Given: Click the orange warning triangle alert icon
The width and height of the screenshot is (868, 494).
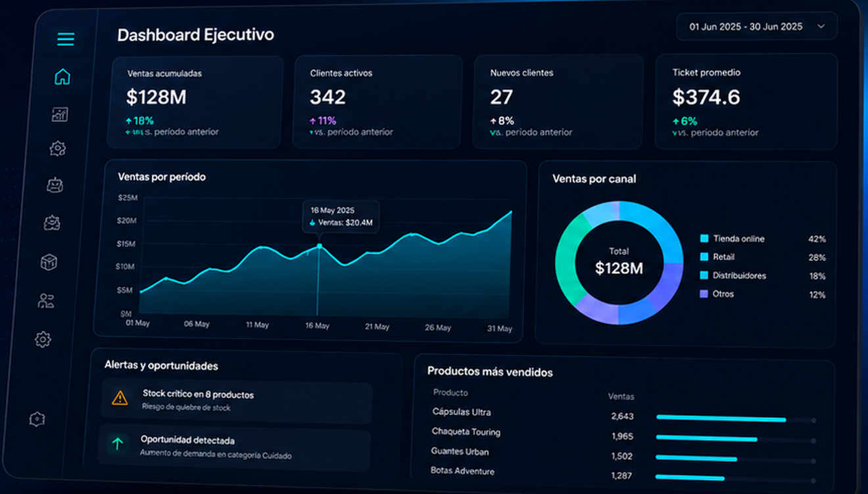Looking at the screenshot, I should click(x=120, y=397).
